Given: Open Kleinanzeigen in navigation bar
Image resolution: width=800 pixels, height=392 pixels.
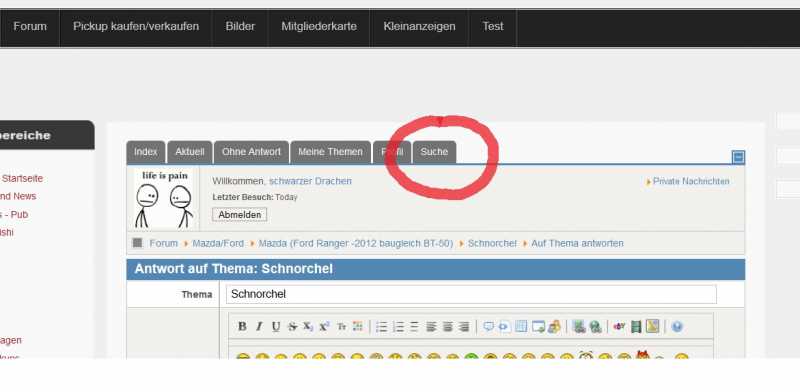Looking at the screenshot, I should [x=419, y=27].
